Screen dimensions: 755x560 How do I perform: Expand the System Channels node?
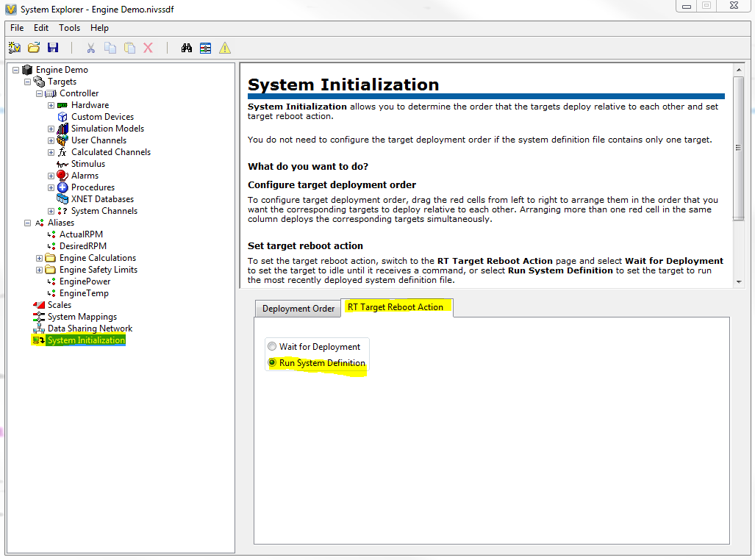coord(51,211)
